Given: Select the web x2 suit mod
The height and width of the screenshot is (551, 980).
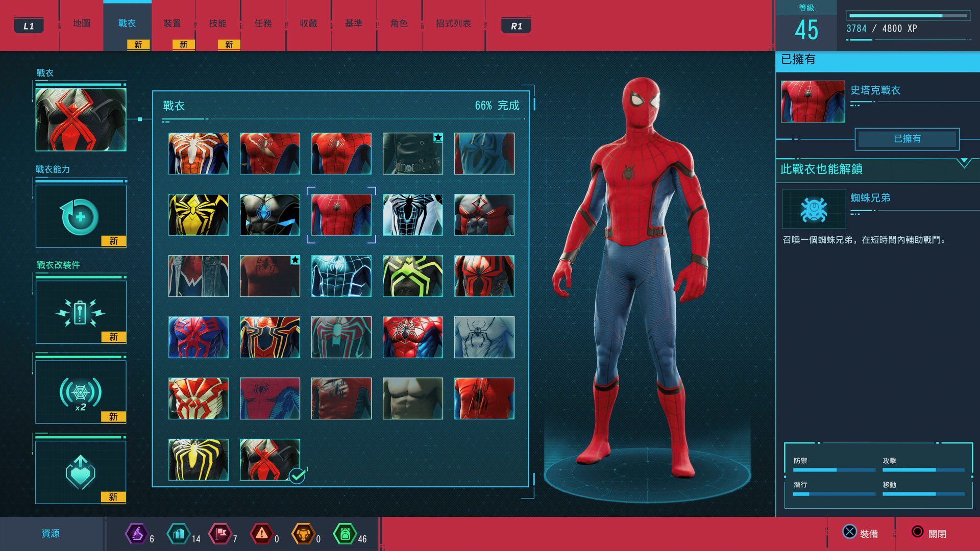Looking at the screenshot, I should coord(81,392).
